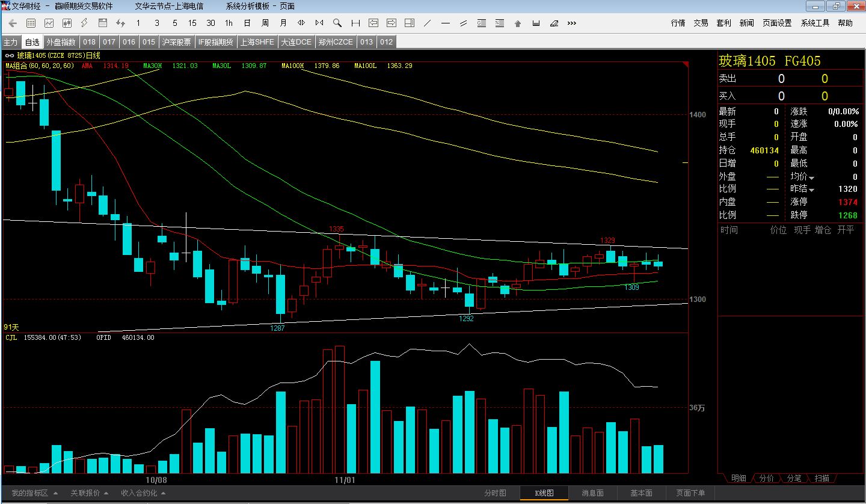Open the 页面设置 menu
The height and width of the screenshot is (504, 866).
click(x=777, y=23)
